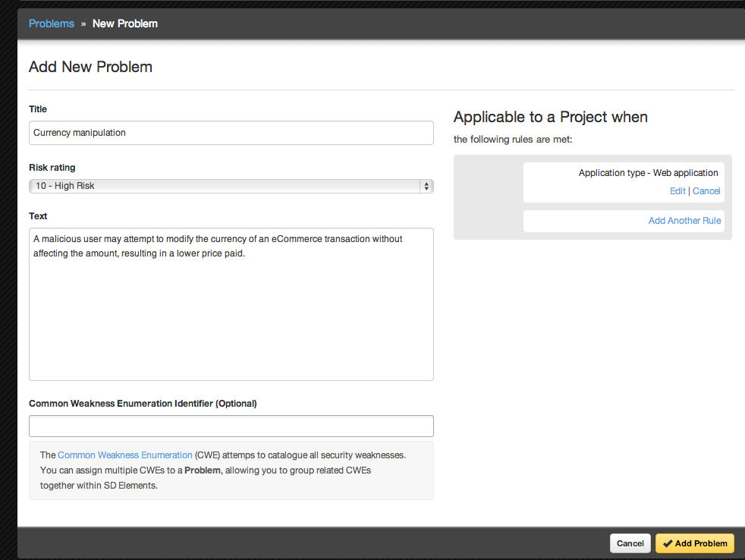
Task: Click the CWE Identifier input box
Action: [x=231, y=426]
